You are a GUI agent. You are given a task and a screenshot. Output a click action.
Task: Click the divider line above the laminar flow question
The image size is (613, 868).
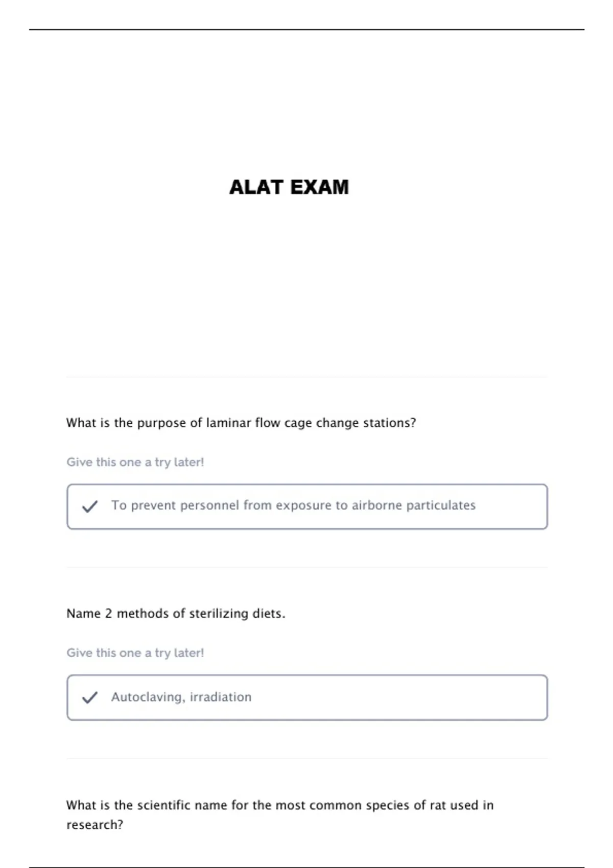pos(306,377)
